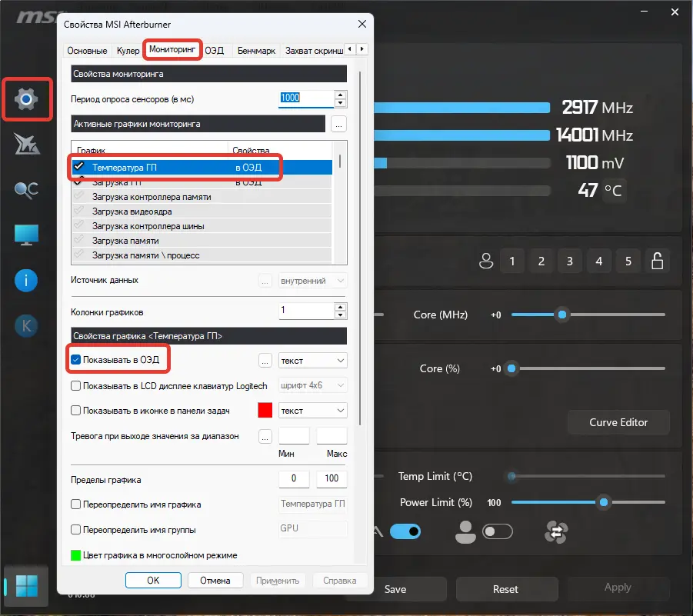
Task: Click Save in Afterburner window
Action: (x=395, y=589)
